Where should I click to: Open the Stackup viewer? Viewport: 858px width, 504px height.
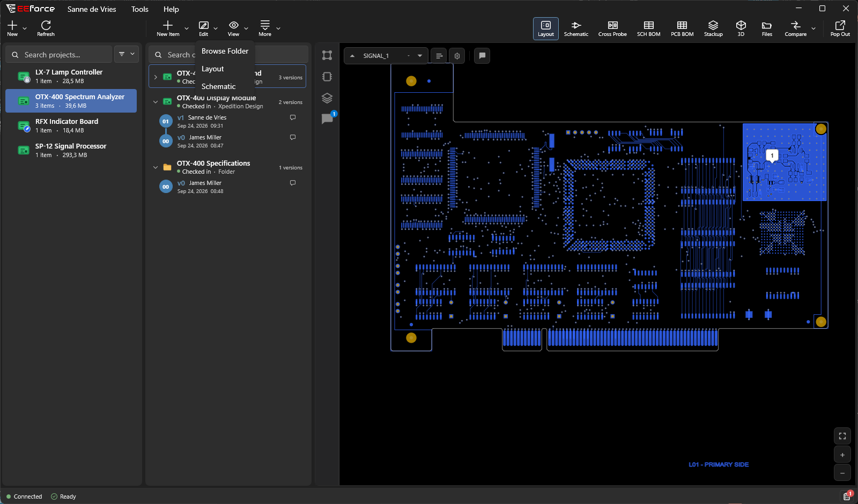pyautogui.click(x=713, y=28)
